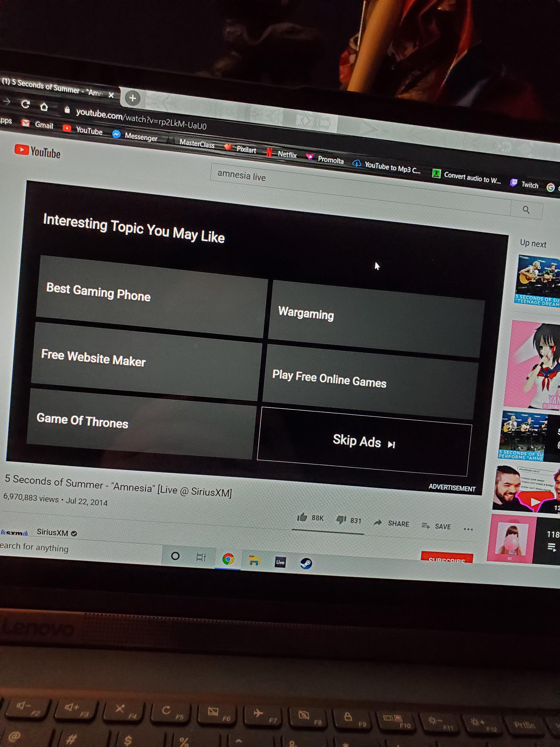Open the Netflix bookmark
This screenshot has width=560, height=747.
pyautogui.click(x=282, y=154)
